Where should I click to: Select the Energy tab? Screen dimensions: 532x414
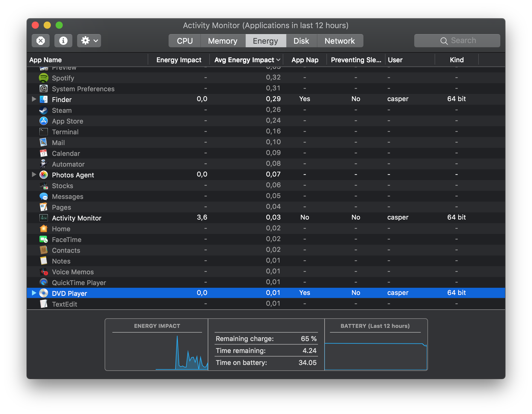point(265,41)
